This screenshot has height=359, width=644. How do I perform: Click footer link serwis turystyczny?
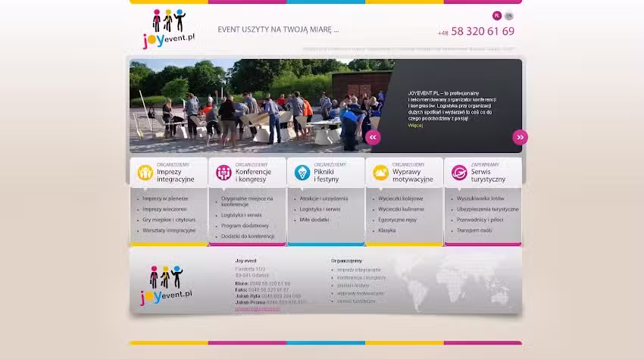356,301
